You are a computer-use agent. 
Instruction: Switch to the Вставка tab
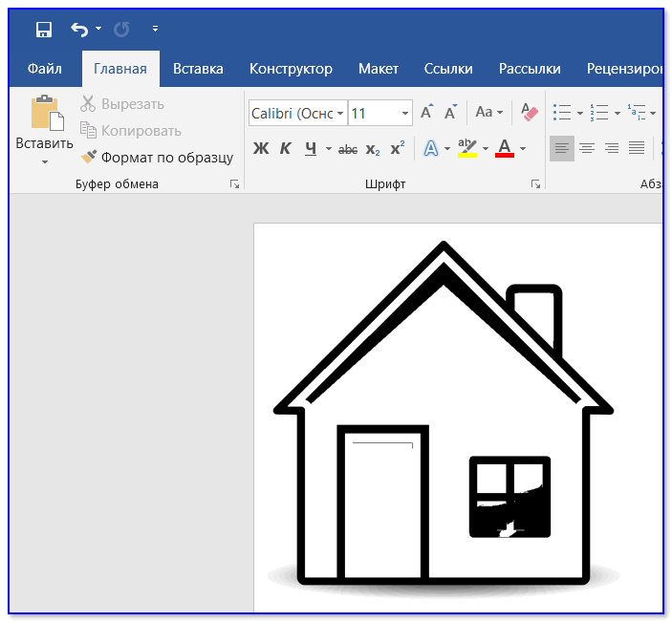coord(198,69)
